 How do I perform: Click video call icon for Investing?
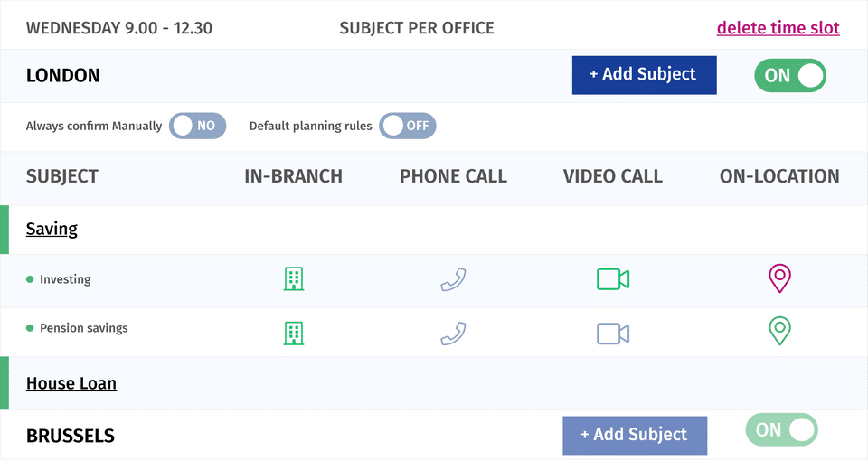point(612,279)
